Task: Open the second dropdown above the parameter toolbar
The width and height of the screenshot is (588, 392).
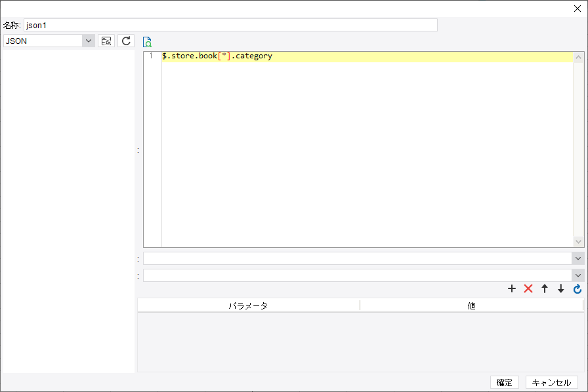Action: click(578, 275)
